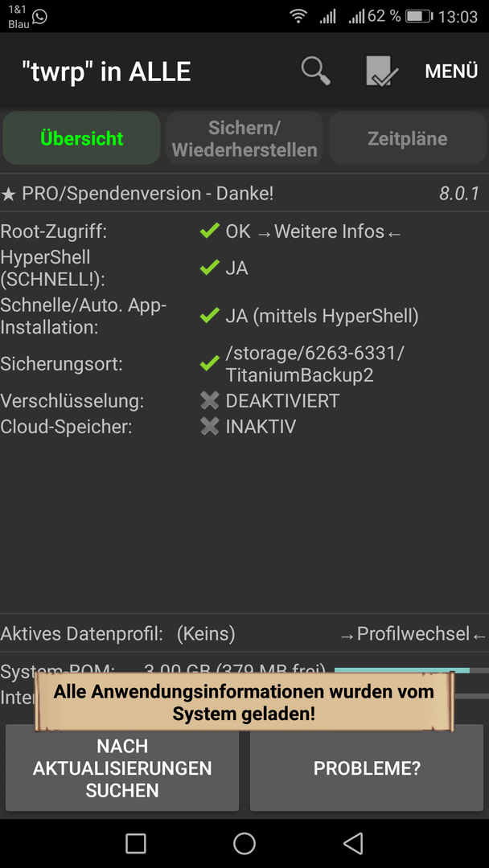
Task: Tap the batch actions checkmark icon
Action: 382,71
